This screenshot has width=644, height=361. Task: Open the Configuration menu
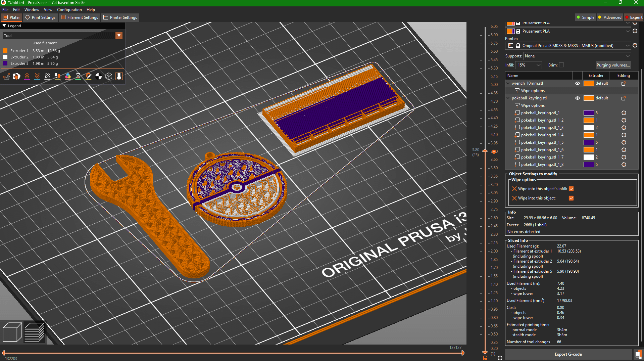[69, 10]
